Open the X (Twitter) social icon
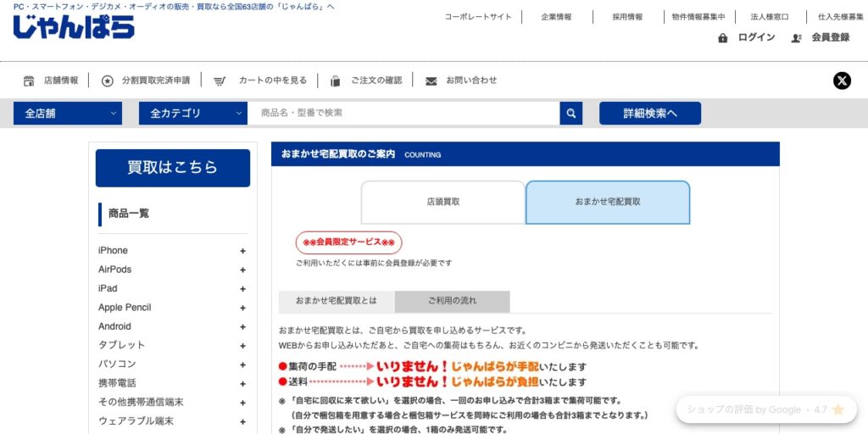The image size is (868, 434). click(842, 81)
